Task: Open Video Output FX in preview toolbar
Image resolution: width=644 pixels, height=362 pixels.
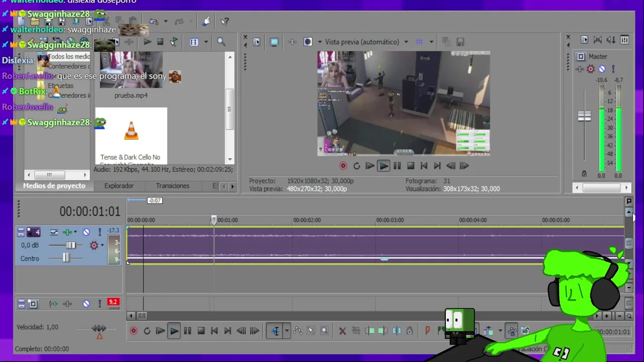Action: [x=292, y=42]
